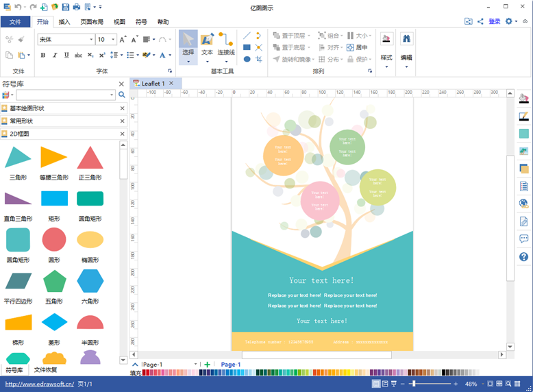Open the edrawsoft.cn website link

[38, 384]
